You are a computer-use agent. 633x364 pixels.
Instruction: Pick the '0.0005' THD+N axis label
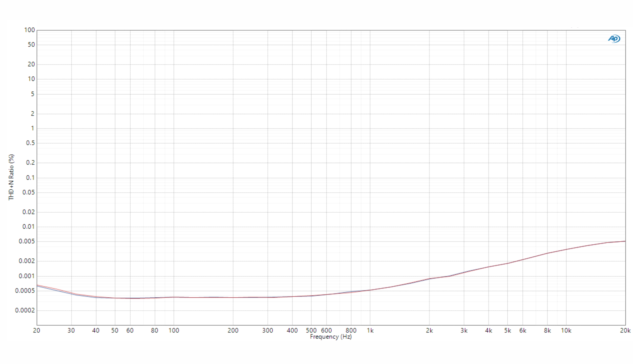point(25,291)
